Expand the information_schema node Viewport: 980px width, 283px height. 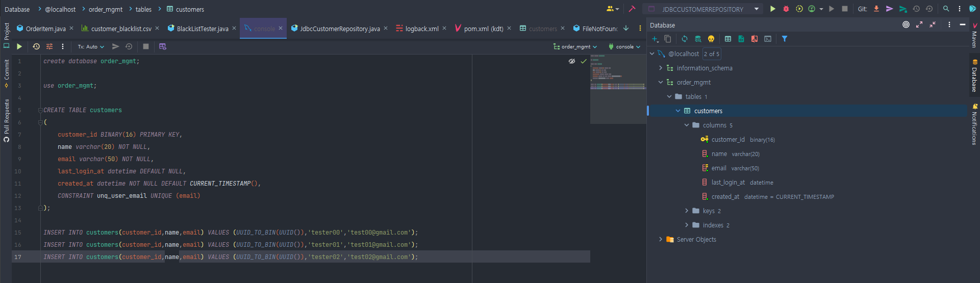(x=661, y=68)
